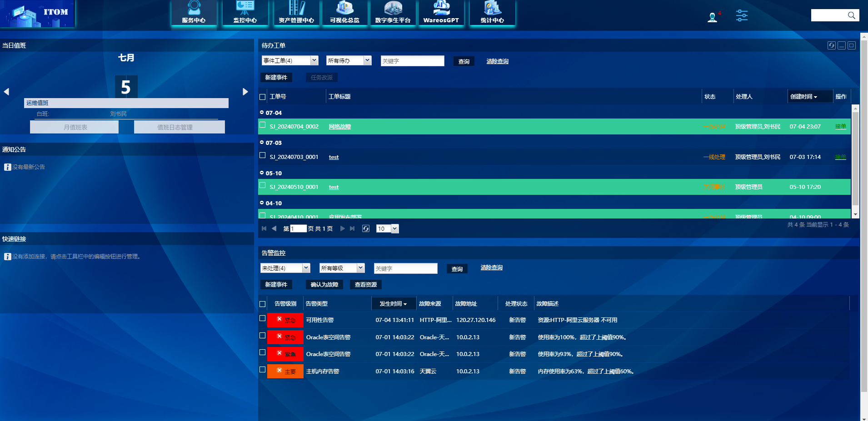Refresh the 待办工单 panel
The image size is (868, 421).
pyautogui.click(x=831, y=45)
